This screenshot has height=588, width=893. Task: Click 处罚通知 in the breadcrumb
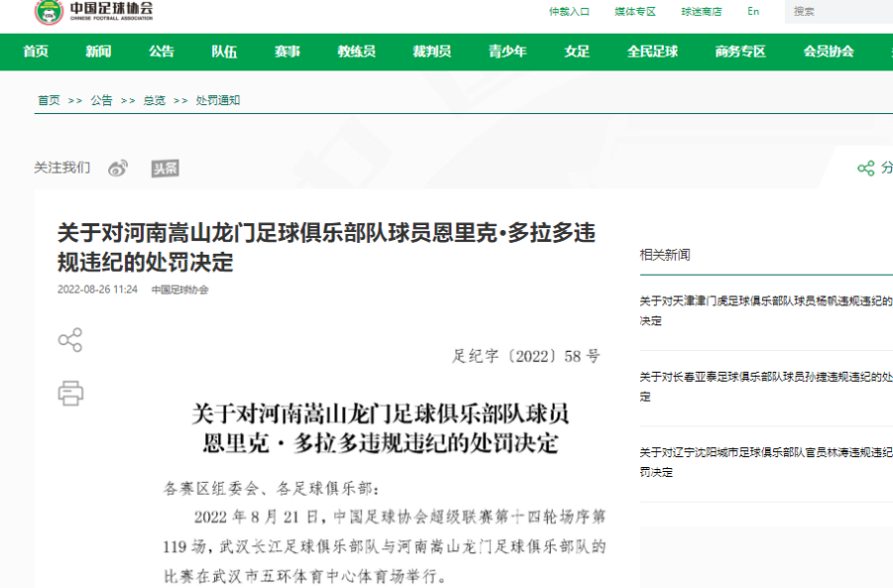point(217,100)
